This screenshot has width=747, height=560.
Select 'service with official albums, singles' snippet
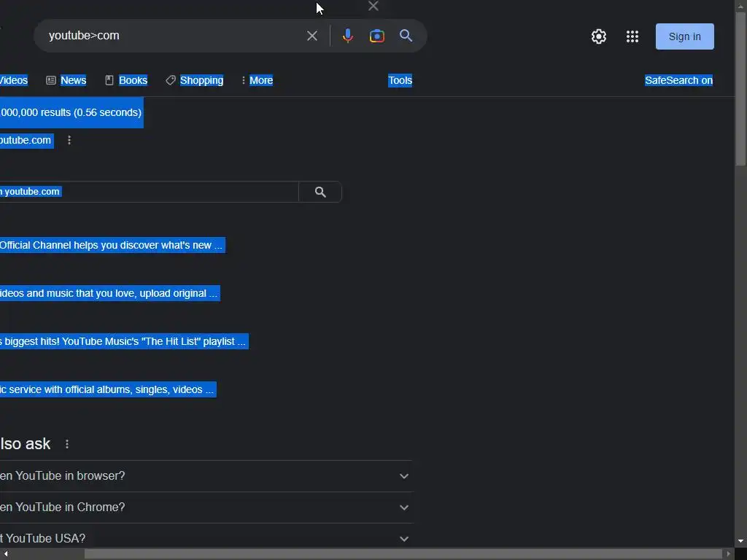tap(107, 390)
